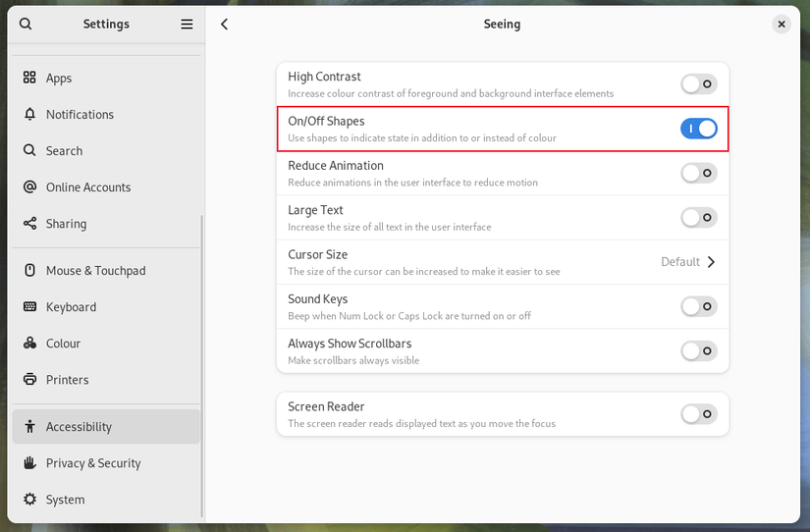Select the Keyboard label in sidebar

coord(71,307)
